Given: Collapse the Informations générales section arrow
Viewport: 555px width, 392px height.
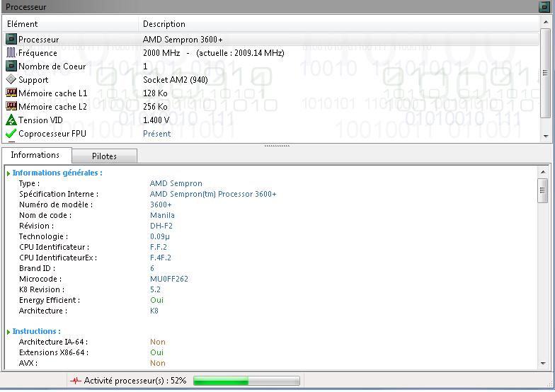Looking at the screenshot, I should pos(8,173).
